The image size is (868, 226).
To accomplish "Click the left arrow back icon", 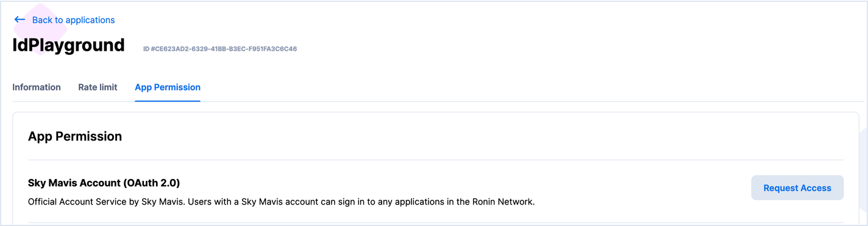I will [x=20, y=20].
